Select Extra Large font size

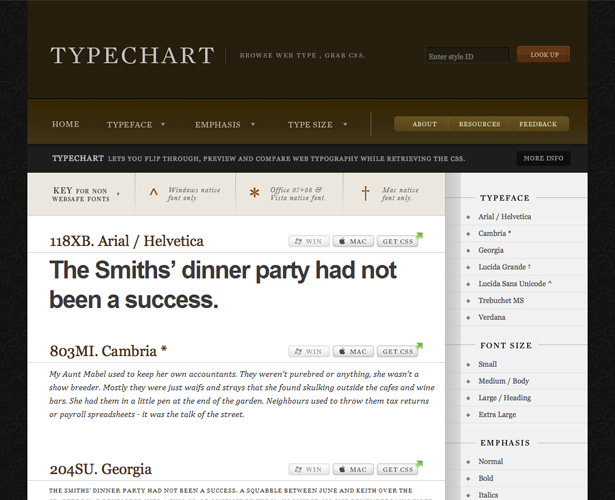497,415
